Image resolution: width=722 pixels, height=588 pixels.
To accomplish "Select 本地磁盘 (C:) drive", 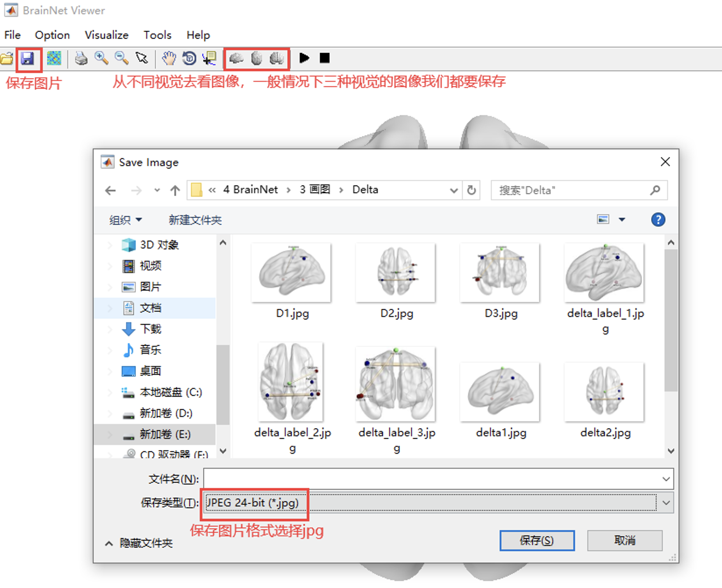I will [x=155, y=392].
